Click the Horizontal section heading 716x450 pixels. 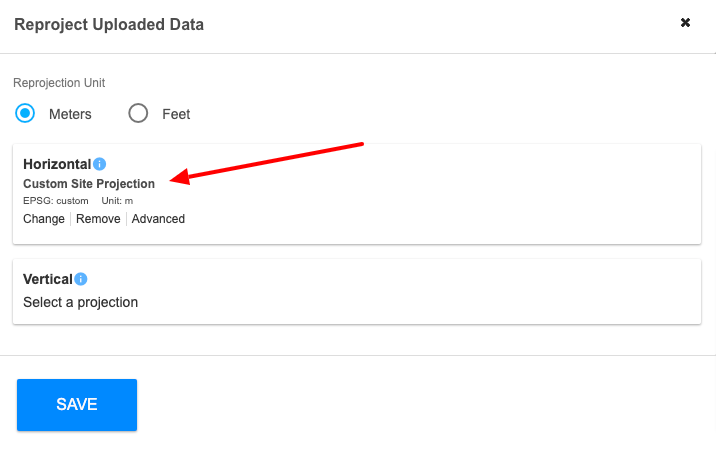coord(57,164)
